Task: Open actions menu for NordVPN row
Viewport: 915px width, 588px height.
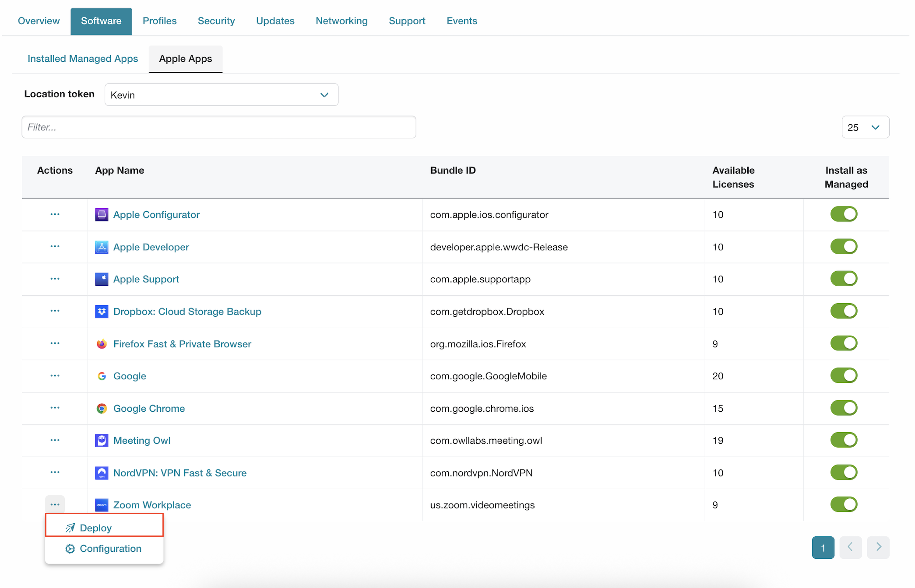Action: pos(55,472)
